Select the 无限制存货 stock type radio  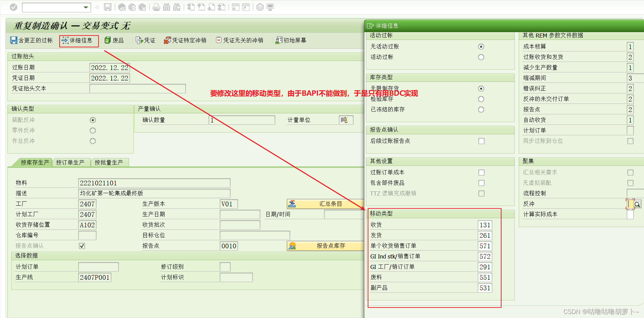point(481,89)
